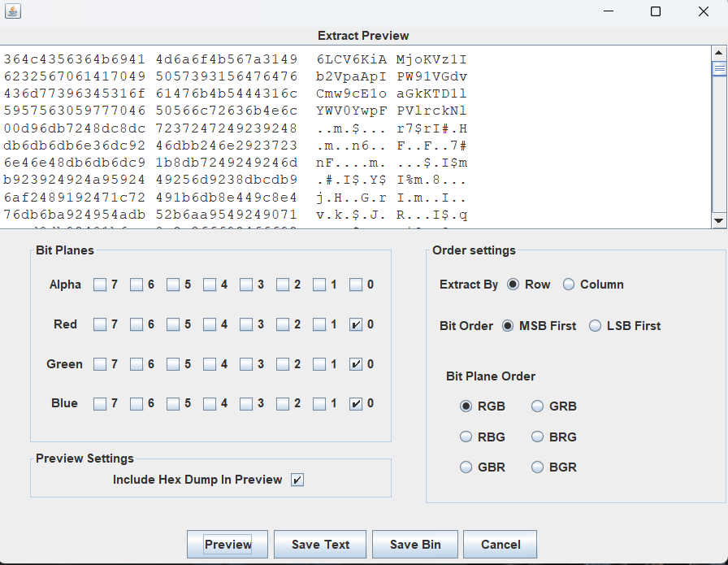Click the Java application icon in title bar
Image resolution: width=728 pixels, height=565 pixels.
(x=13, y=11)
